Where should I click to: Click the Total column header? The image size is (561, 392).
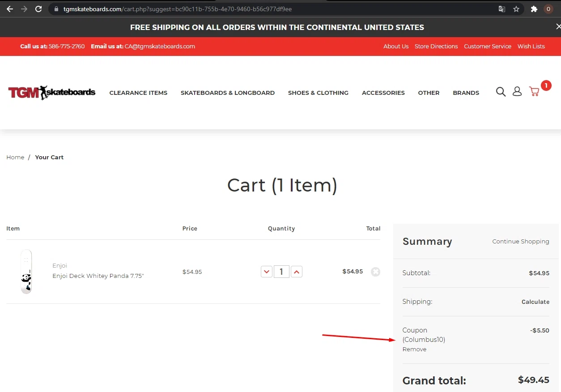pyautogui.click(x=373, y=228)
